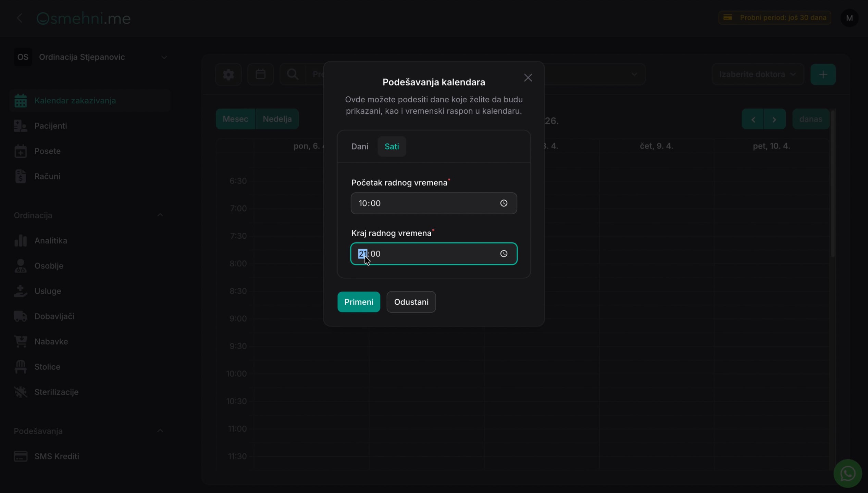Click the Odustani button
Image resolution: width=868 pixels, height=493 pixels.
click(x=411, y=302)
